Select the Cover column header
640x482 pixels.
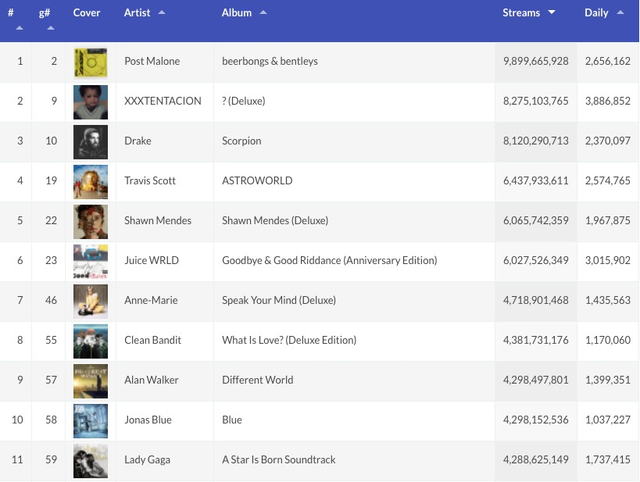87,13
